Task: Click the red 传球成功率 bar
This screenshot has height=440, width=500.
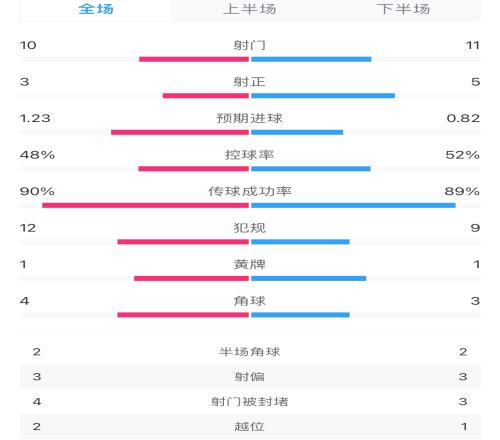Action: pyautogui.click(x=145, y=205)
